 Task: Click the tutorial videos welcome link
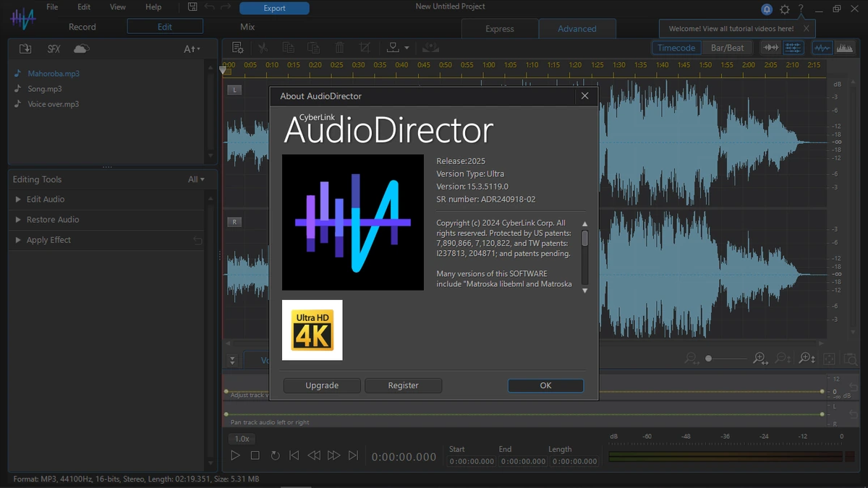click(731, 29)
